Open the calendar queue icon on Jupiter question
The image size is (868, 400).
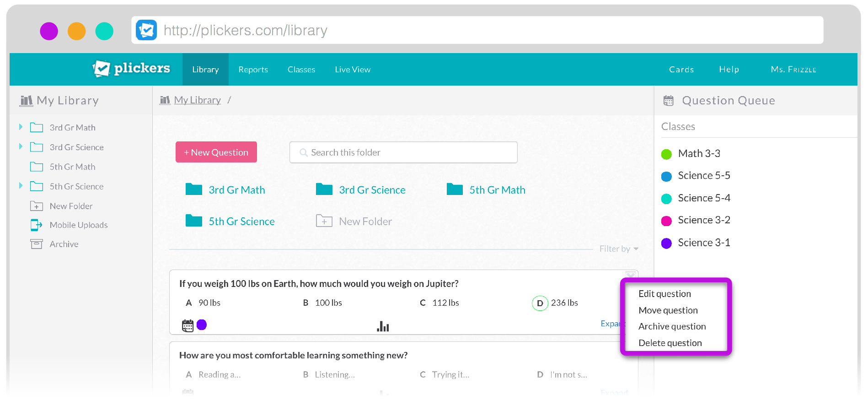(188, 325)
